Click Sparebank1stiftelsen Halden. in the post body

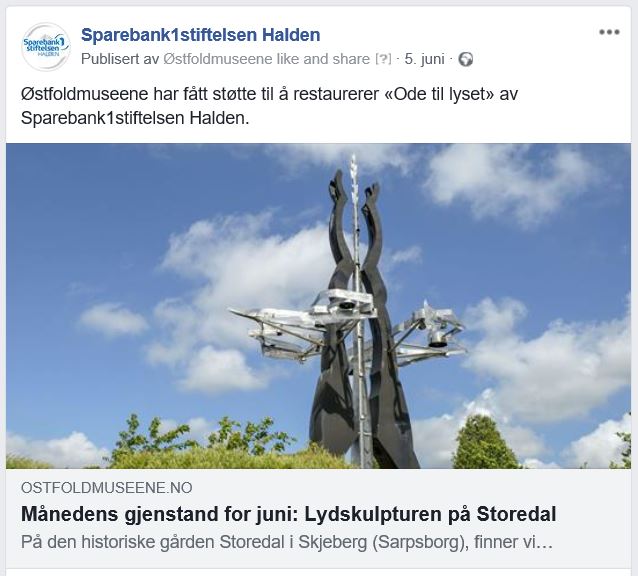click(x=135, y=118)
